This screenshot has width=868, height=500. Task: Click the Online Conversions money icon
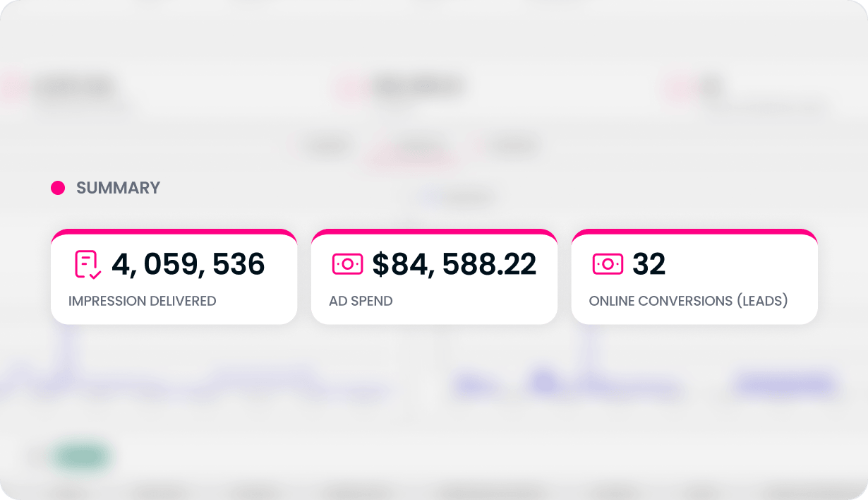click(608, 264)
